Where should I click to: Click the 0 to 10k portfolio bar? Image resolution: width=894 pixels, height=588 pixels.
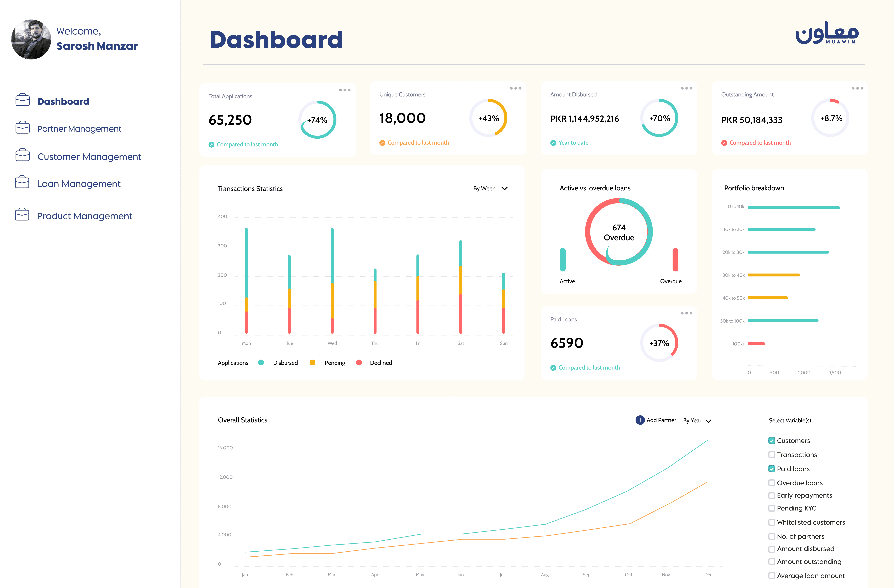coord(794,207)
